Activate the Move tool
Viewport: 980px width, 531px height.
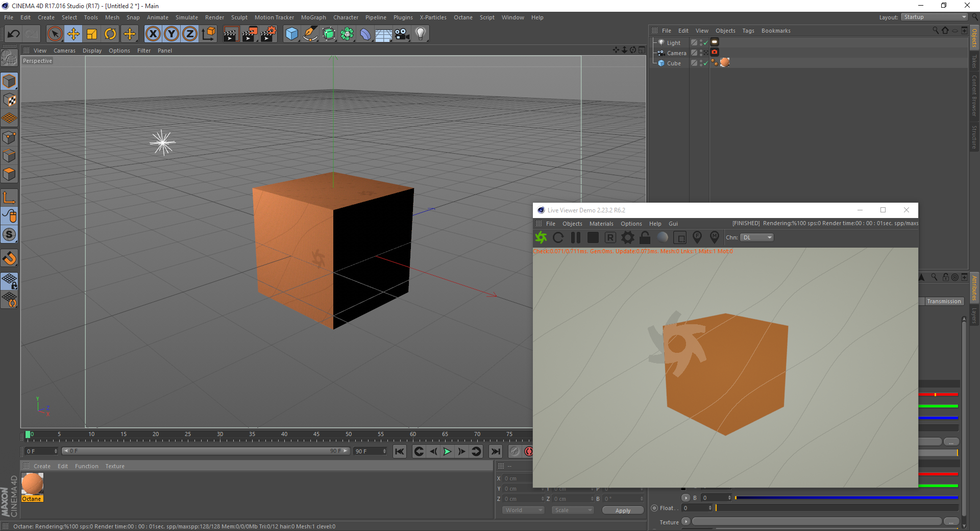pyautogui.click(x=73, y=34)
